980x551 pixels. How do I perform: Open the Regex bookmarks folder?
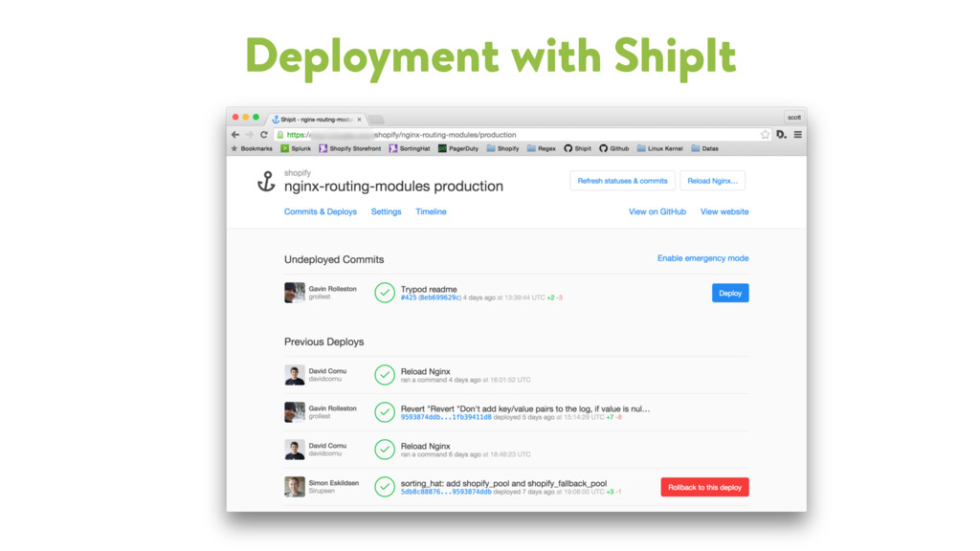[542, 148]
